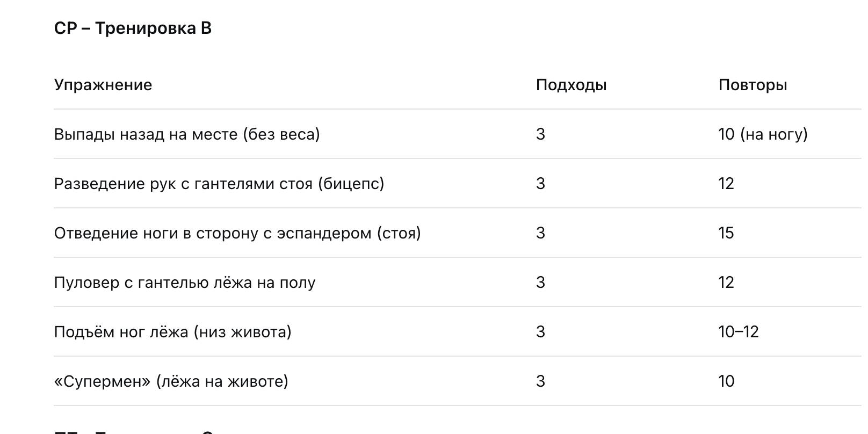The image size is (868, 434).
Task: Click sets value in the "Выпады назад" row
Action: click(540, 134)
